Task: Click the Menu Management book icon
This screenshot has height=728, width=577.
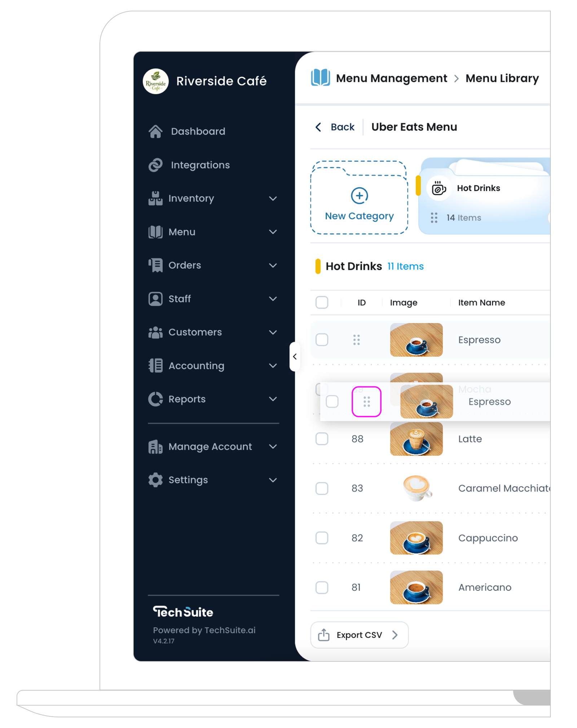Action: click(x=320, y=77)
